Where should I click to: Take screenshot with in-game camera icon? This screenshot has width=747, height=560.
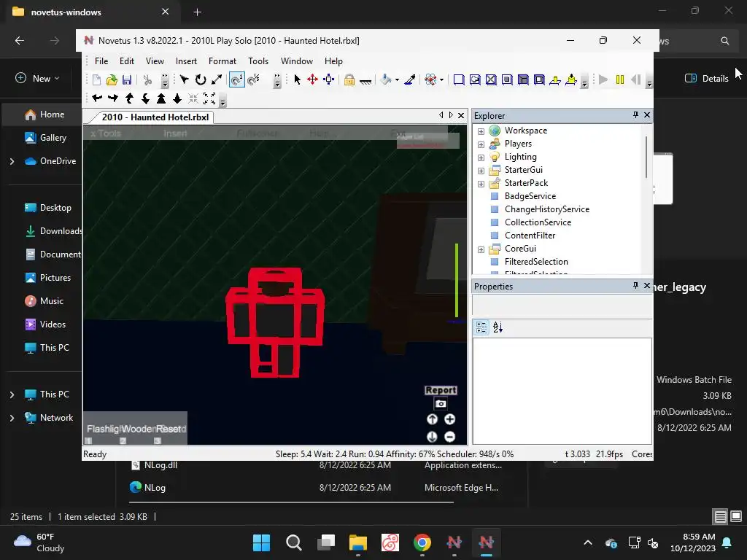(441, 404)
